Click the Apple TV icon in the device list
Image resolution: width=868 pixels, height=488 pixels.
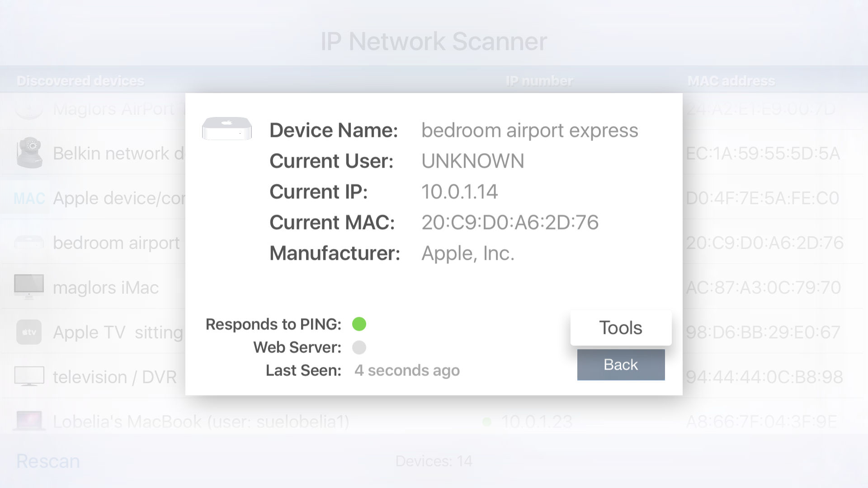pyautogui.click(x=28, y=332)
